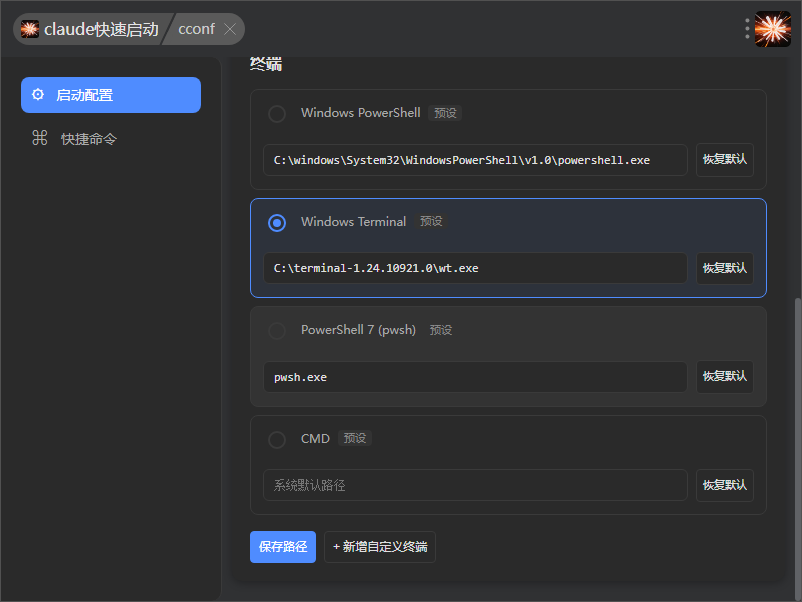Select the CMD radio button
This screenshot has width=802, height=602.
pyautogui.click(x=277, y=439)
